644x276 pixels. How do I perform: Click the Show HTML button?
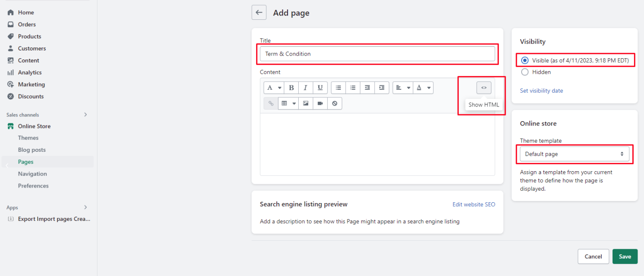(484, 88)
